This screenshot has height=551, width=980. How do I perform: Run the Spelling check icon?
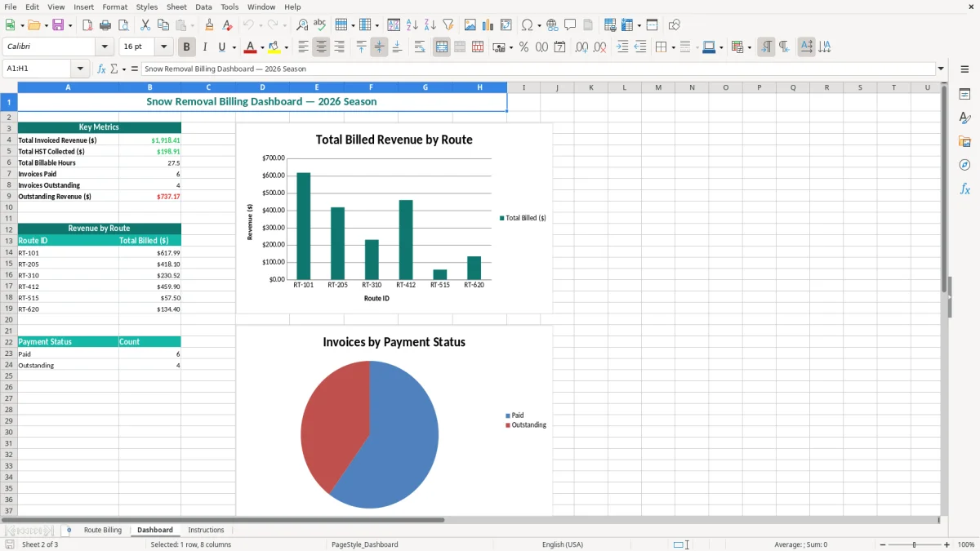[x=320, y=25]
